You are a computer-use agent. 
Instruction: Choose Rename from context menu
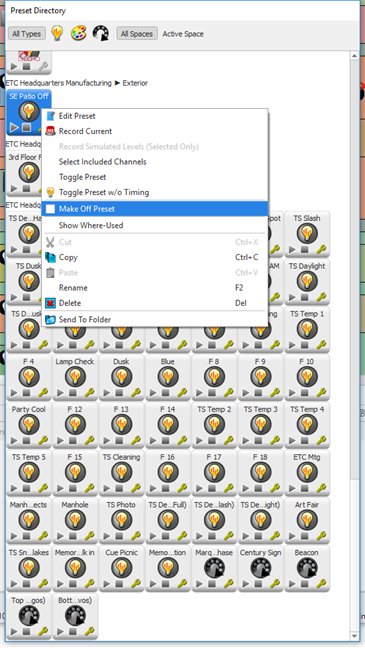pyautogui.click(x=154, y=288)
